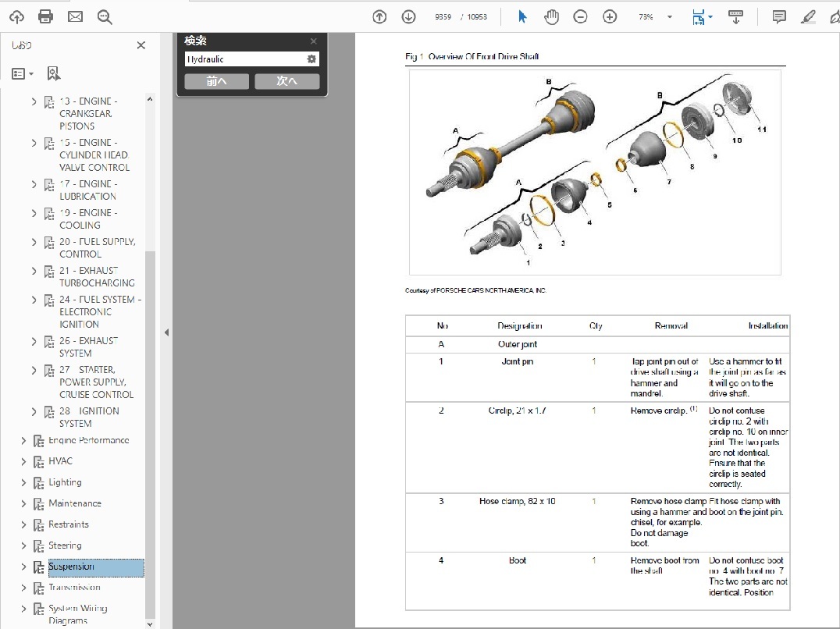The image size is (840, 629).
Task: Click the print icon in toolbar
Action: (x=45, y=16)
